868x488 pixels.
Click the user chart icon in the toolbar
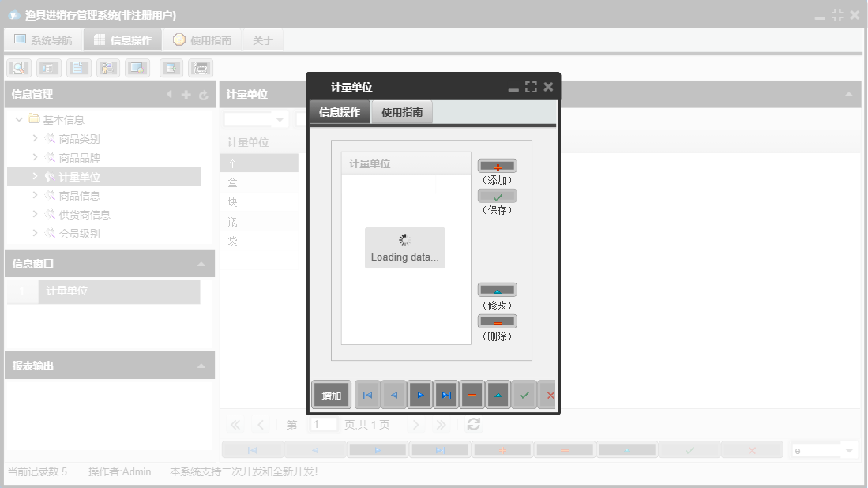107,67
